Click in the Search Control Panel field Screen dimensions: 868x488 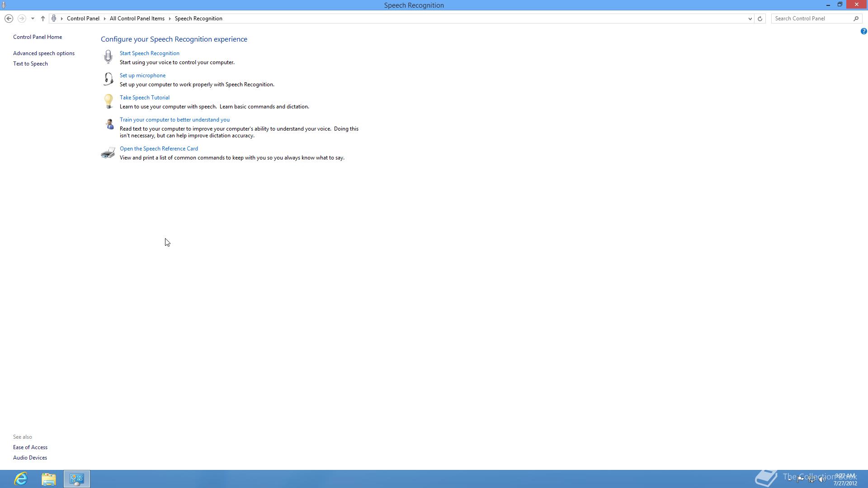(x=812, y=19)
